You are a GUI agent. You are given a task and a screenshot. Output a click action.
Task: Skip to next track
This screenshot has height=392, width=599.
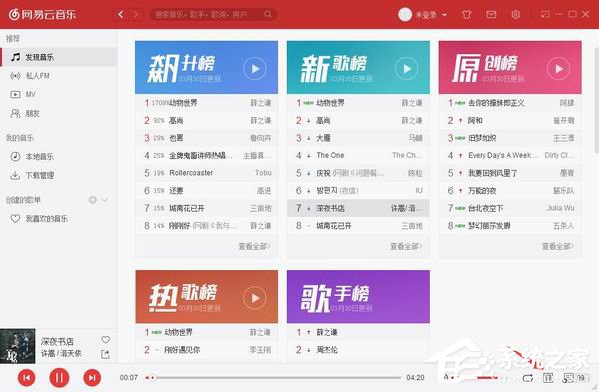(92, 378)
